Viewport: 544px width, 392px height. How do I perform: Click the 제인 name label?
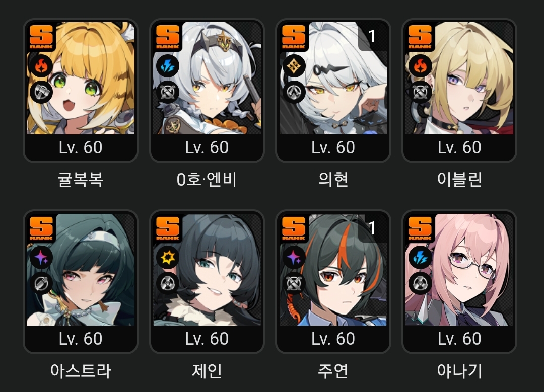[x=207, y=371]
